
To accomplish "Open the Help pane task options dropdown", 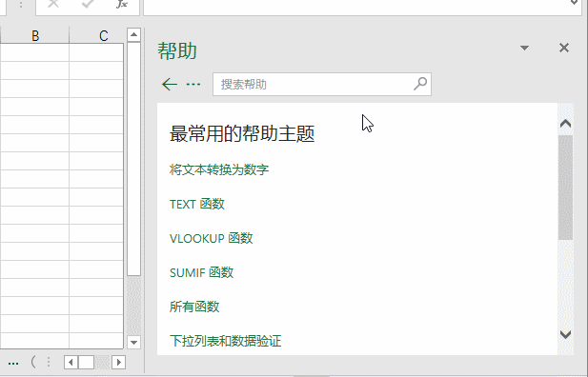I will point(524,48).
